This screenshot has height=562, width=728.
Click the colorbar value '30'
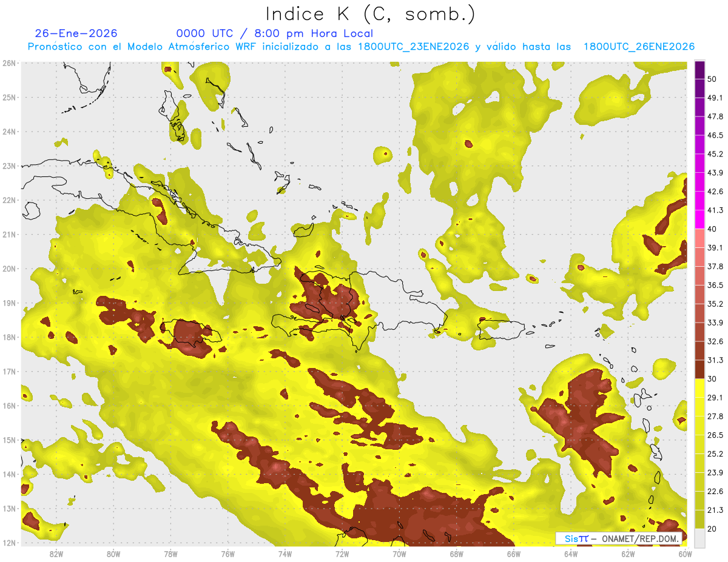click(x=711, y=379)
